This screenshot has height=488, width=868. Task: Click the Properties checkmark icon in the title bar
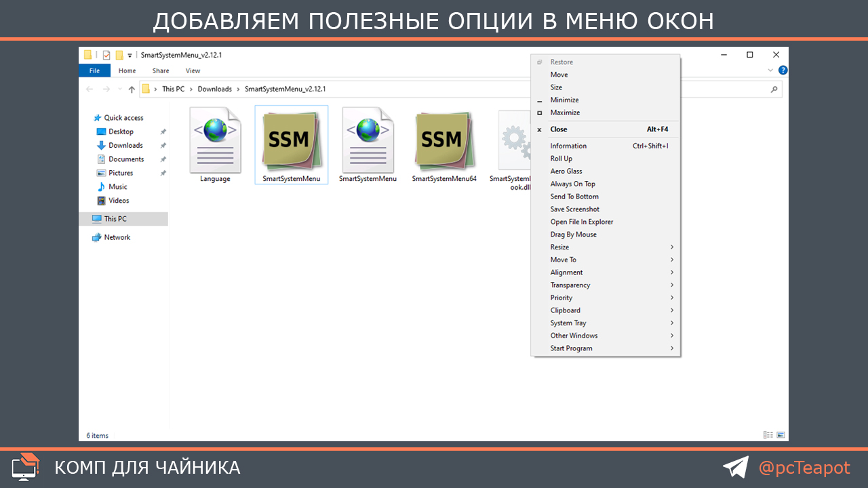[106, 55]
